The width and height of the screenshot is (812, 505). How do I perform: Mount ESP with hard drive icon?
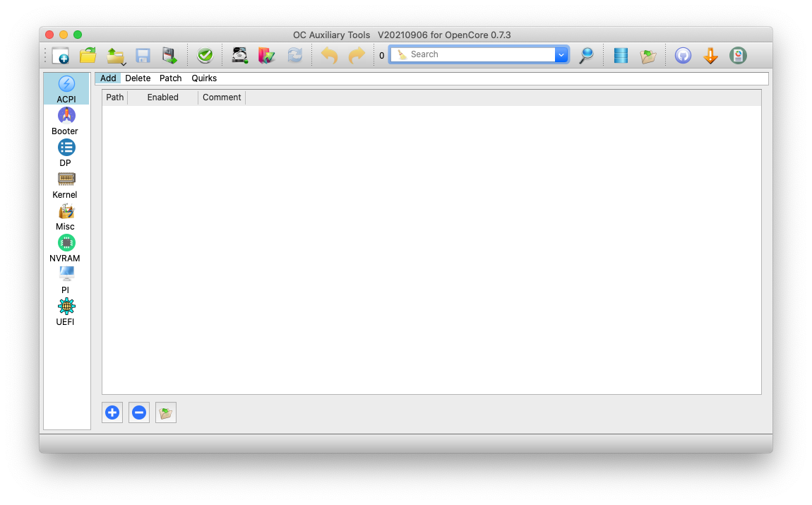(x=240, y=55)
